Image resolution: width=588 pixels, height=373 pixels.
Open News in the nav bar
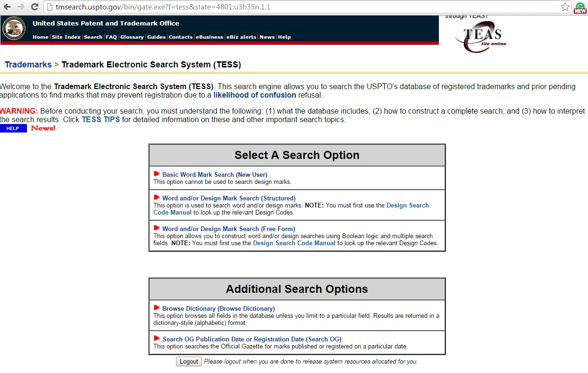point(267,37)
